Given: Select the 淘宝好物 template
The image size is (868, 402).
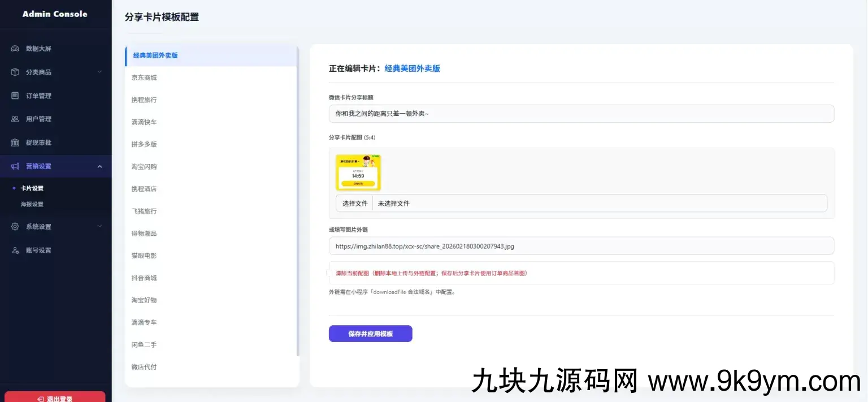Looking at the screenshot, I should pos(211,300).
